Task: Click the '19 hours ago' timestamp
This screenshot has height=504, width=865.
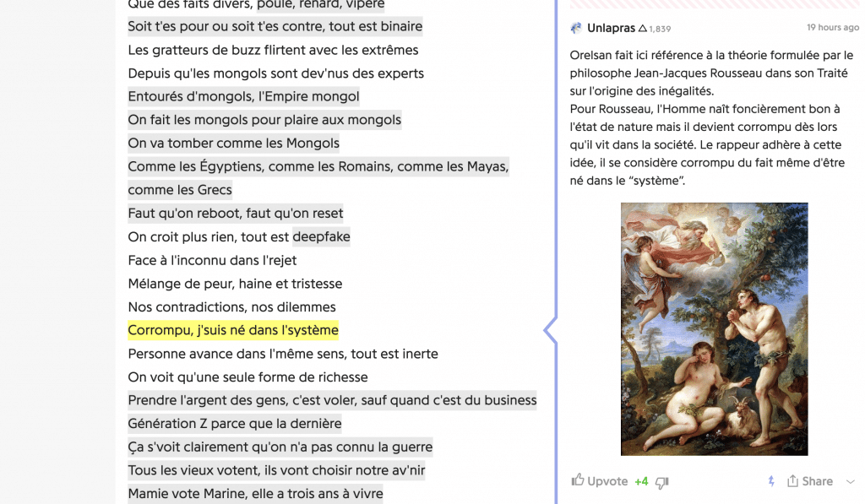Action: tap(832, 26)
